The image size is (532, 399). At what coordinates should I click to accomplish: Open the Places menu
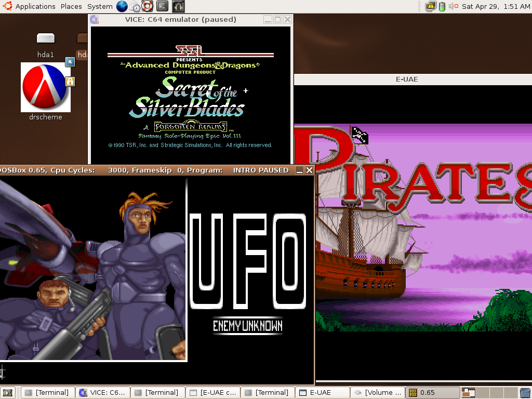[x=71, y=6]
